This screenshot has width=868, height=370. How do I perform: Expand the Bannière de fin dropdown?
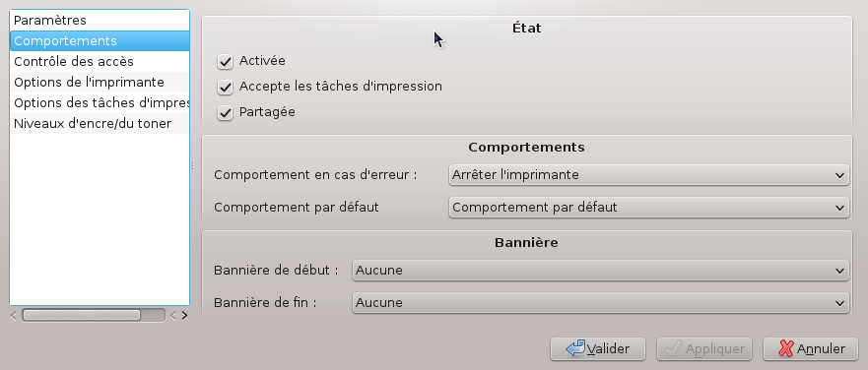point(600,303)
